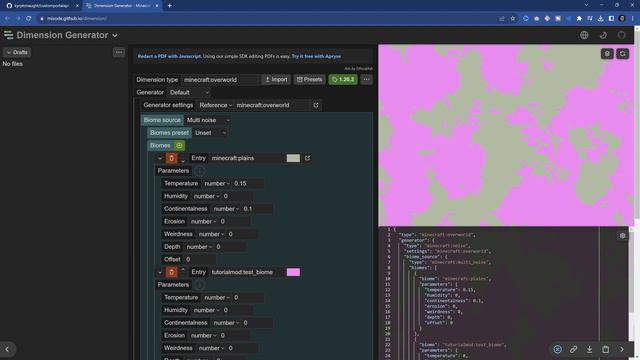Open the hamburger menu beside Dimension Generator
Screen dimensions: 640x360
[x=8, y=35]
